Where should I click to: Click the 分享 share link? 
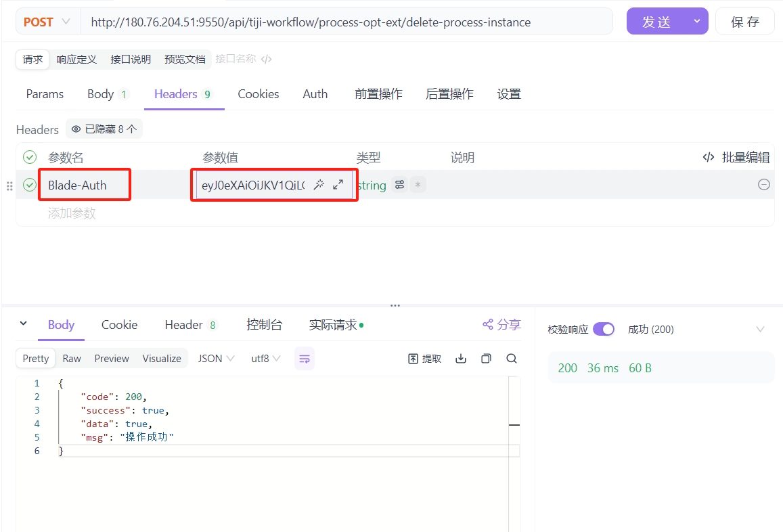coord(502,325)
